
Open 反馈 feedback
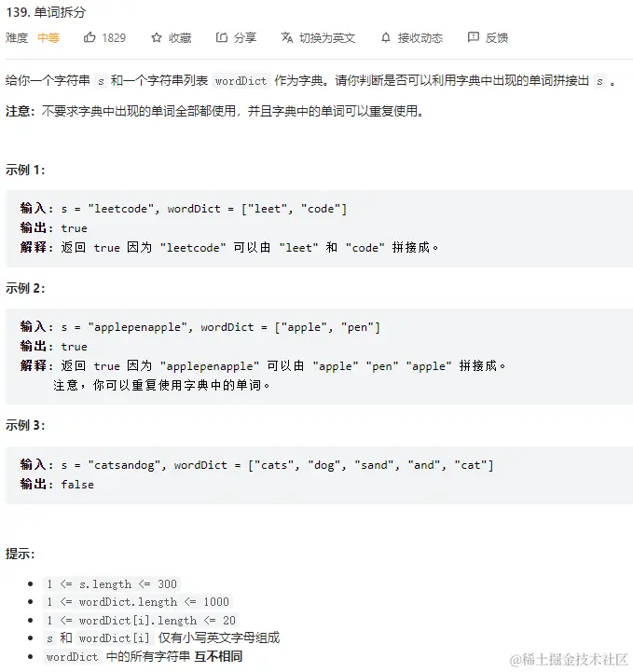click(497, 38)
